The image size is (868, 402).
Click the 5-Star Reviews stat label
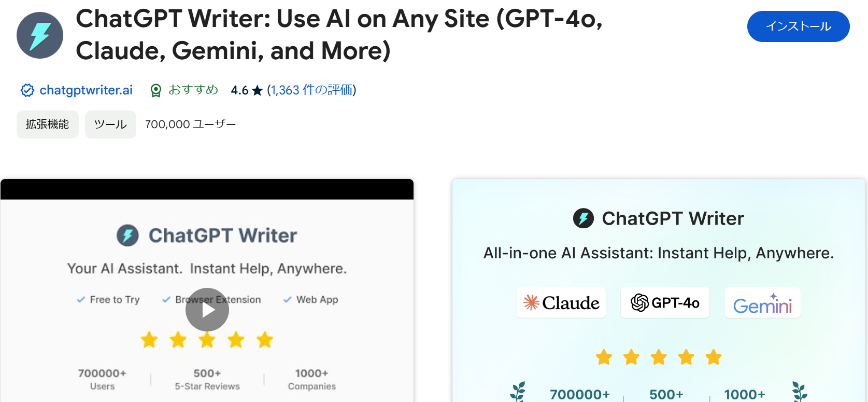(x=206, y=386)
